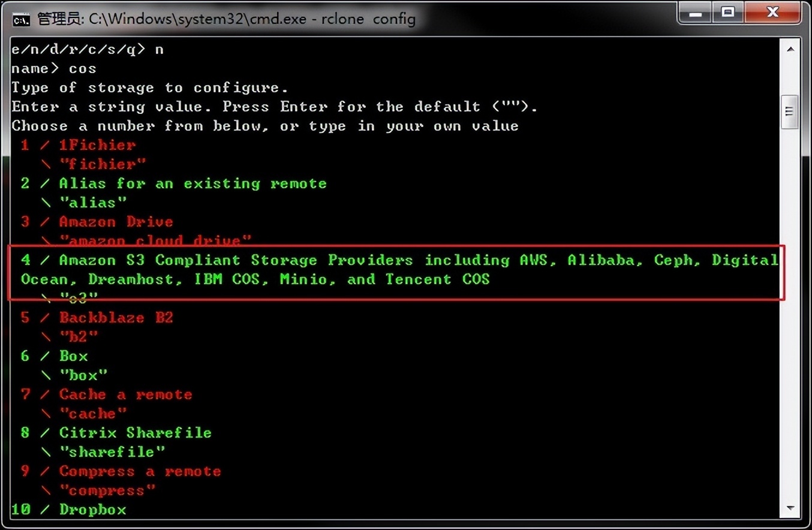This screenshot has width=812, height=530.
Task: Click the "Citrix Sharefile" option
Action: [134, 432]
